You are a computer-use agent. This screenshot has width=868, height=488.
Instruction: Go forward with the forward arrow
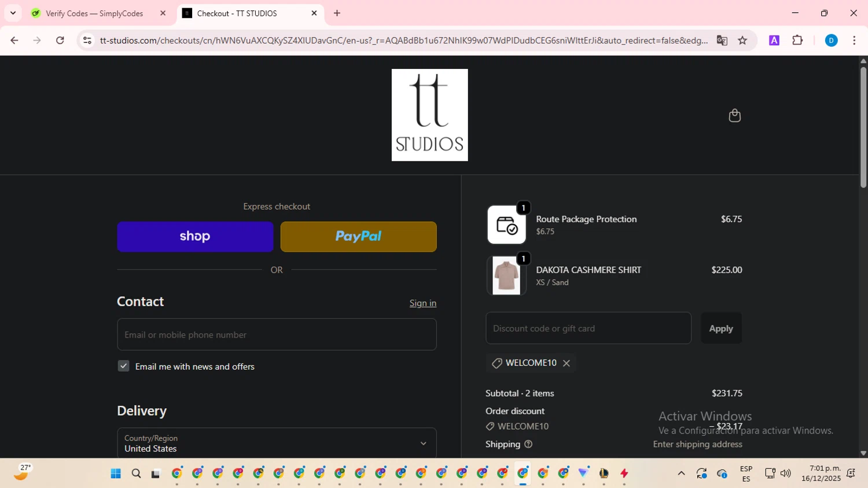point(37,41)
